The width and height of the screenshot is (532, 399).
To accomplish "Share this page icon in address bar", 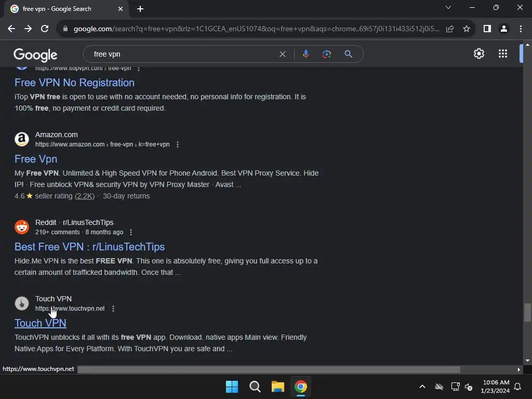I will coord(450,29).
